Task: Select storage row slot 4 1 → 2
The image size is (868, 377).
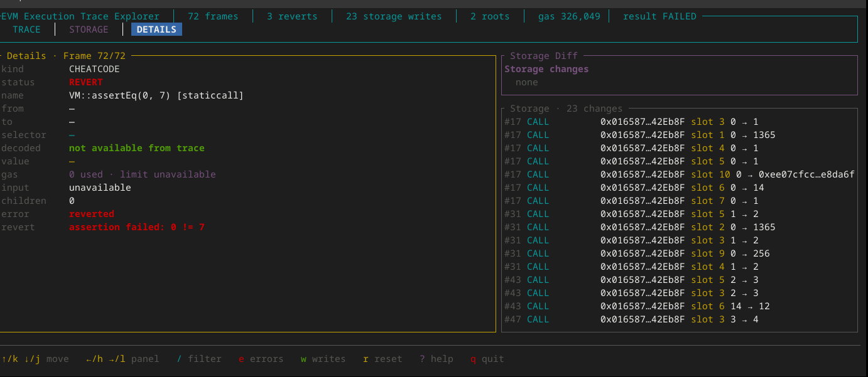Action: coord(680,267)
